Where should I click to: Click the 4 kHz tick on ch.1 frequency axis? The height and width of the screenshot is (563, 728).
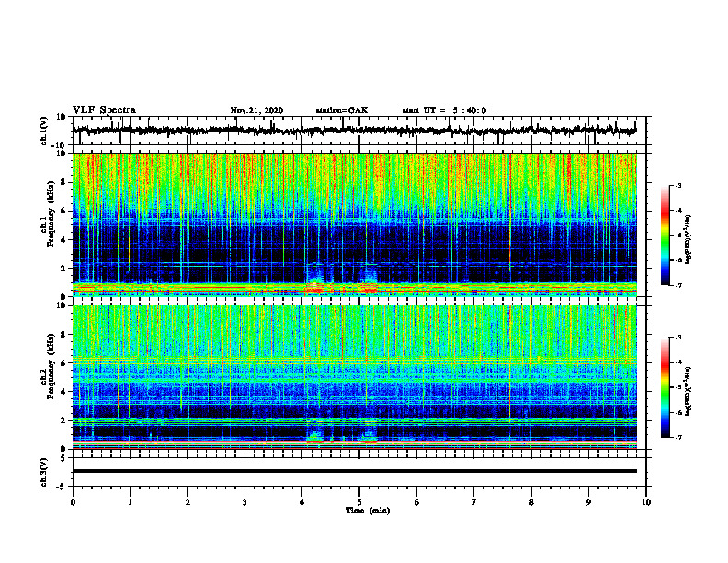[x=64, y=240]
